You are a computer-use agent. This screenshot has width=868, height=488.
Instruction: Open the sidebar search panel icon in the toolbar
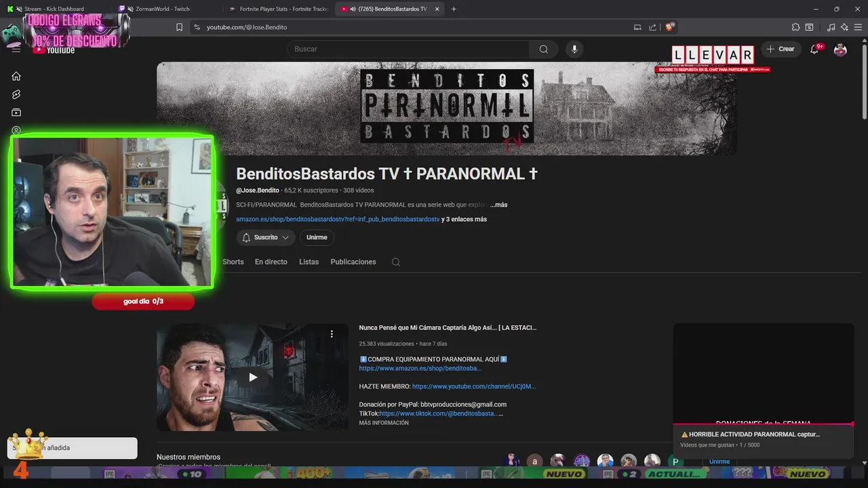809,27
